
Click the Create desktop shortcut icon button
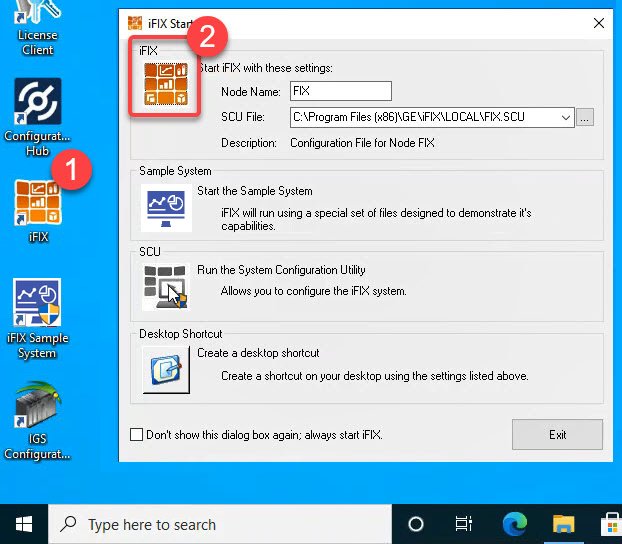pyautogui.click(x=166, y=369)
